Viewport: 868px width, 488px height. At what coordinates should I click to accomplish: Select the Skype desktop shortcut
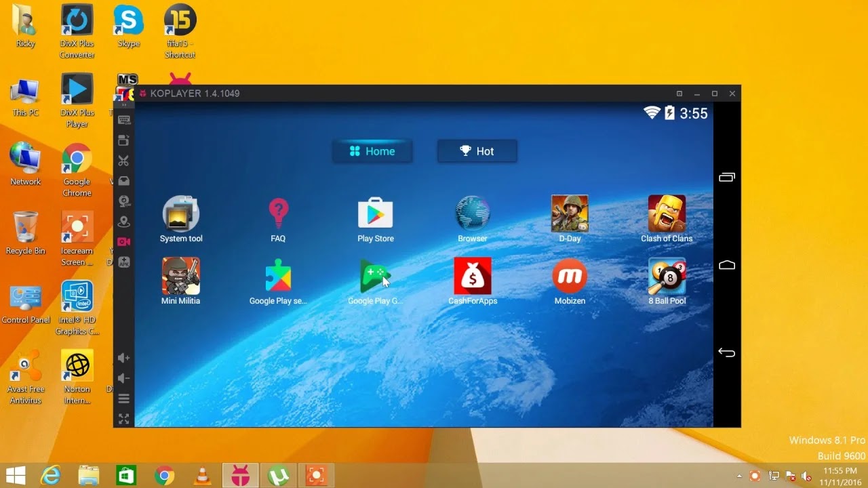(128, 26)
